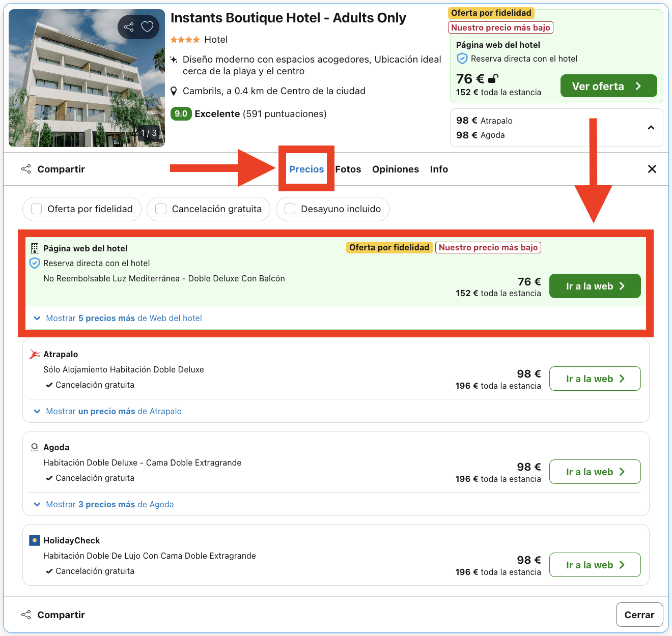Click the Agoda magnifier logo

(34, 447)
